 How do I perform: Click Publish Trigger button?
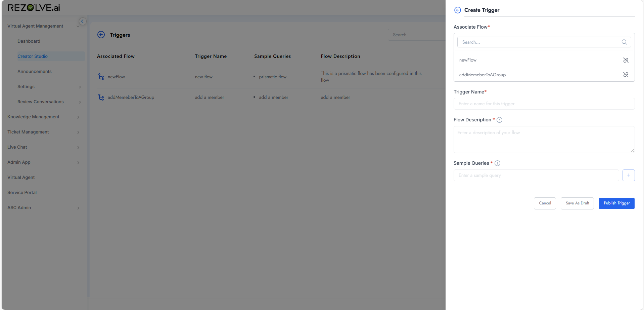click(616, 203)
